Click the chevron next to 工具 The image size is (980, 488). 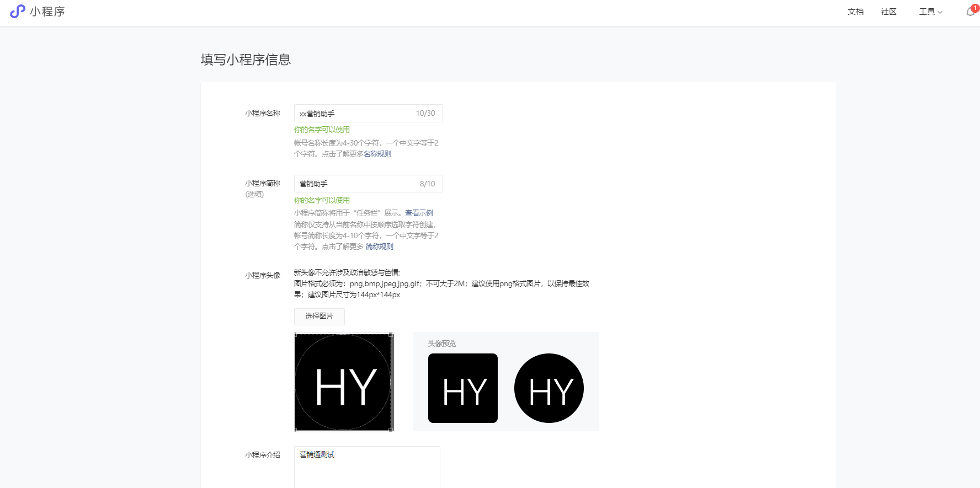[x=940, y=12]
